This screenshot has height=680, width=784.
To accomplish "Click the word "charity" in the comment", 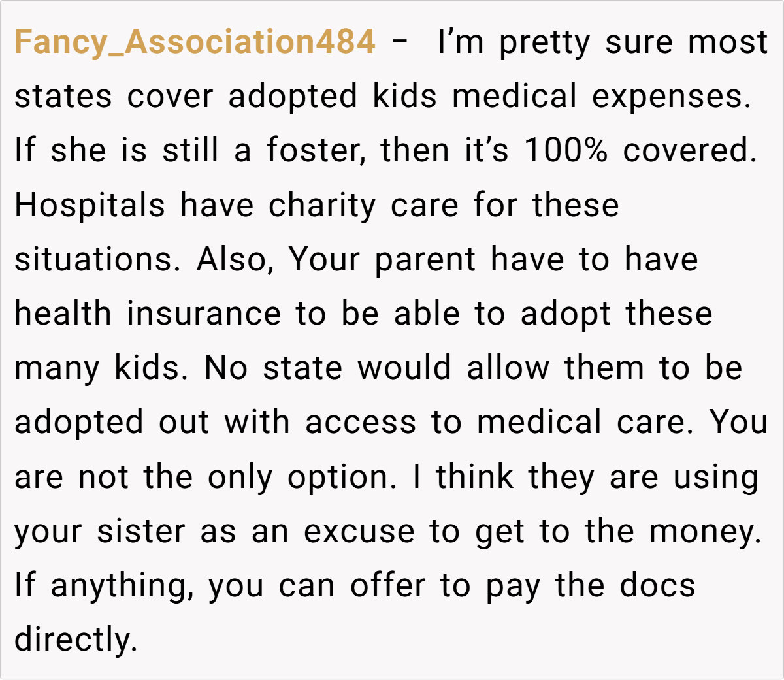I will pyautogui.click(x=322, y=206).
